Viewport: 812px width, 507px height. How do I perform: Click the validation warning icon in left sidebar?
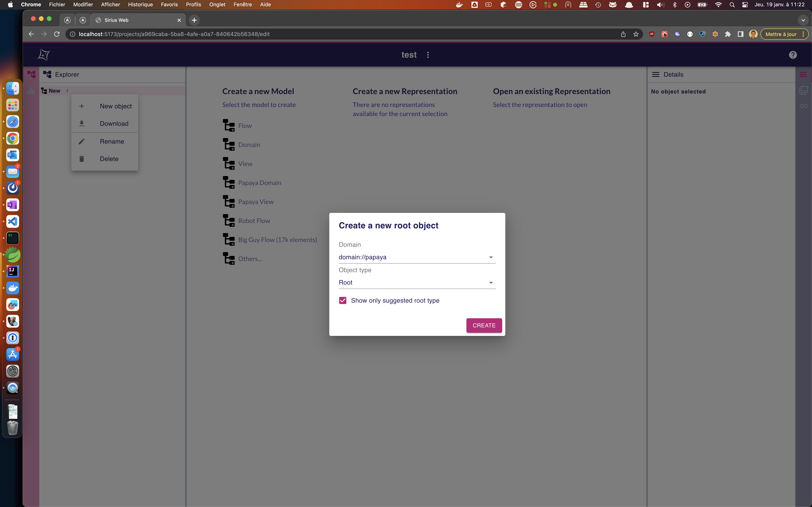tap(31, 91)
